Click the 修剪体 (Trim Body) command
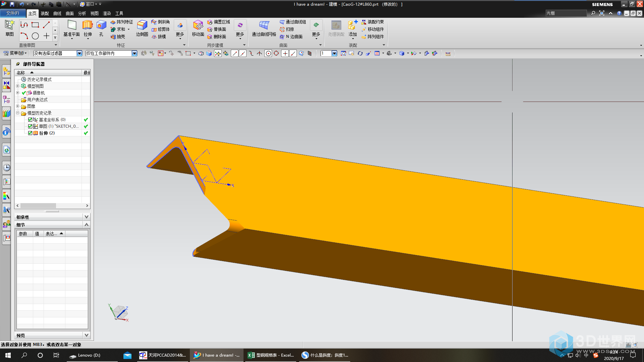Screen dimensions: 644x362 [x=160, y=29]
